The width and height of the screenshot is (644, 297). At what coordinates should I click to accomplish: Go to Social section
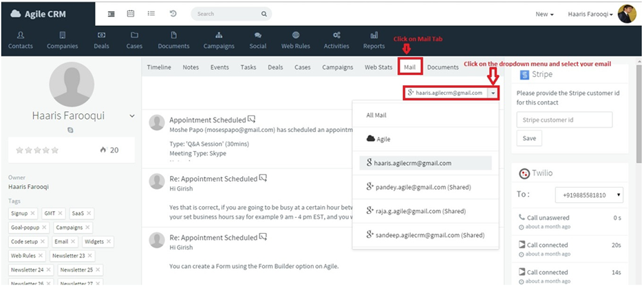point(258,41)
